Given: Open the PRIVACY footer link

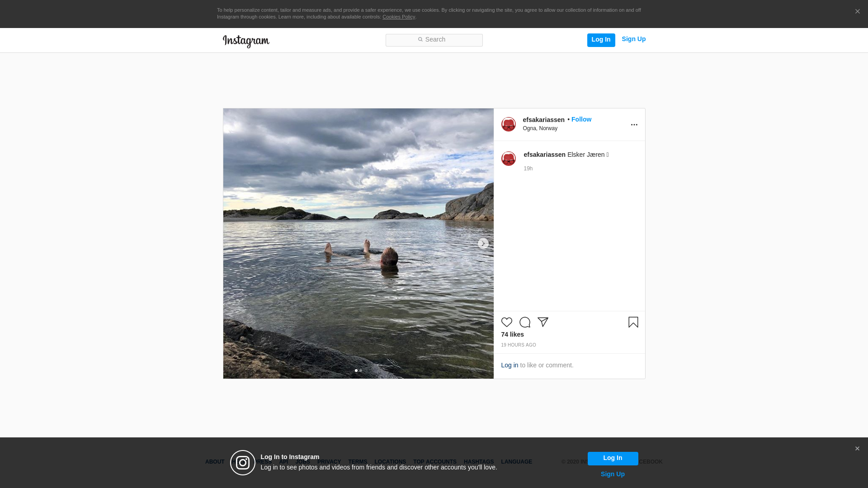Looking at the screenshot, I should pos(329,462).
